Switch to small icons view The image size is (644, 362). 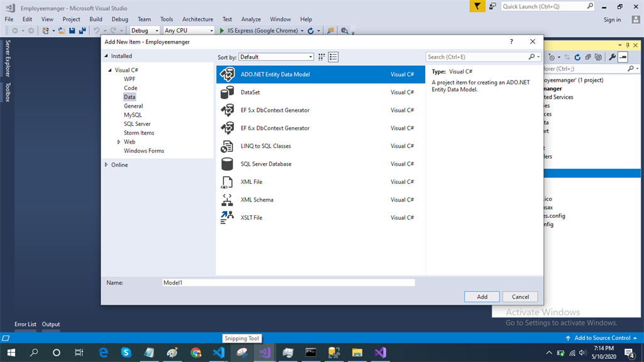pyautogui.click(x=322, y=57)
